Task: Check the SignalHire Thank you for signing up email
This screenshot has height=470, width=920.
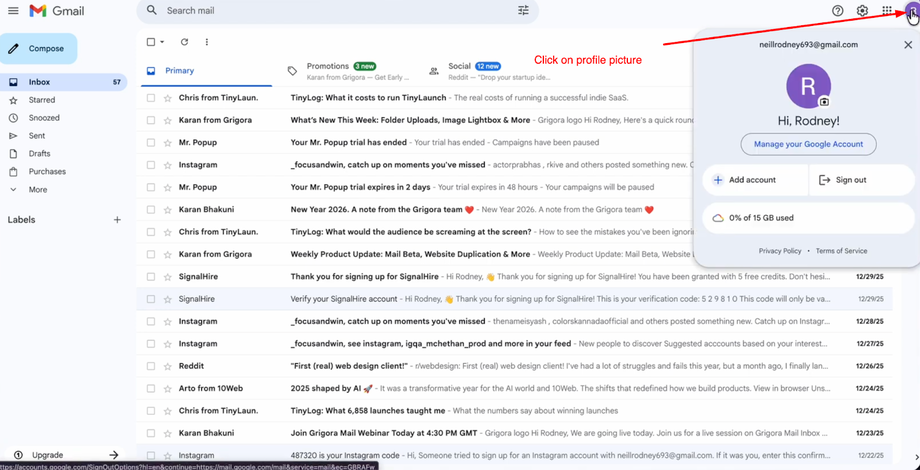Action: [x=151, y=277]
